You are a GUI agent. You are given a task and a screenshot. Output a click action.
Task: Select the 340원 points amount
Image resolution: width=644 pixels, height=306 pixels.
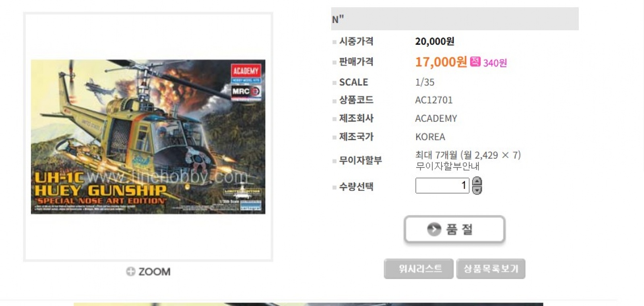(495, 63)
